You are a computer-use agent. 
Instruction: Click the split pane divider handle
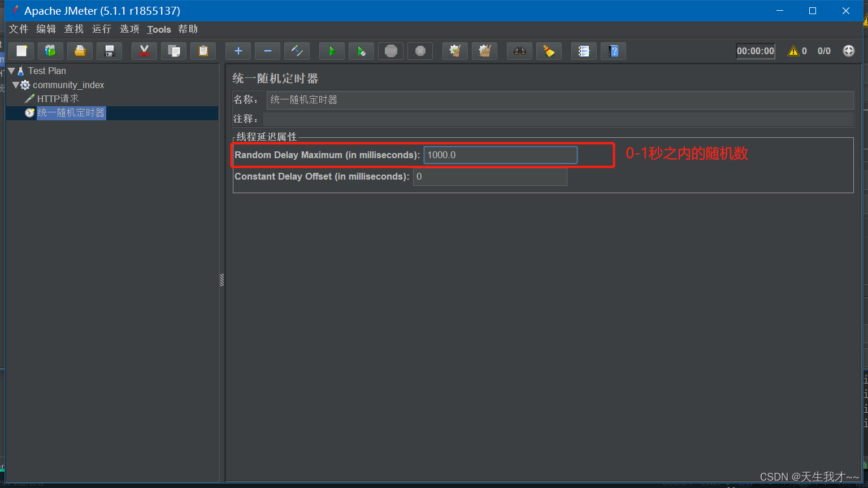(x=222, y=280)
